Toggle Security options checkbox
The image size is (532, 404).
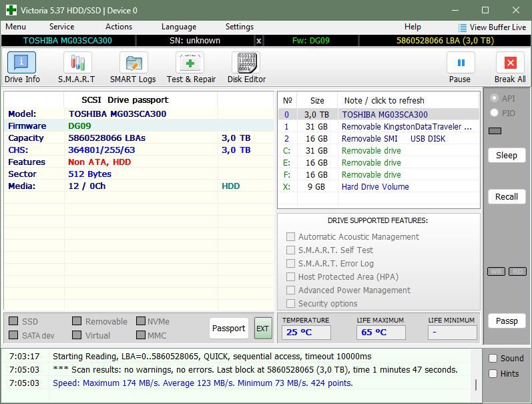[290, 303]
